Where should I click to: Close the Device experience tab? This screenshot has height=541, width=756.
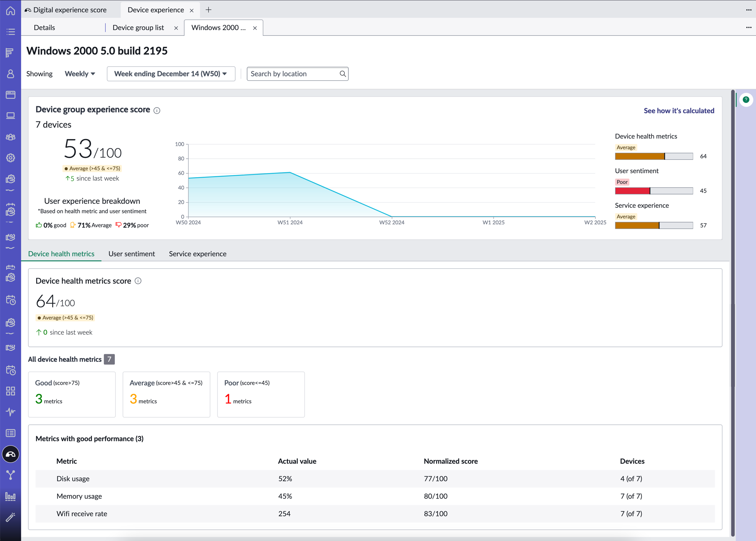pyautogui.click(x=192, y=10)
